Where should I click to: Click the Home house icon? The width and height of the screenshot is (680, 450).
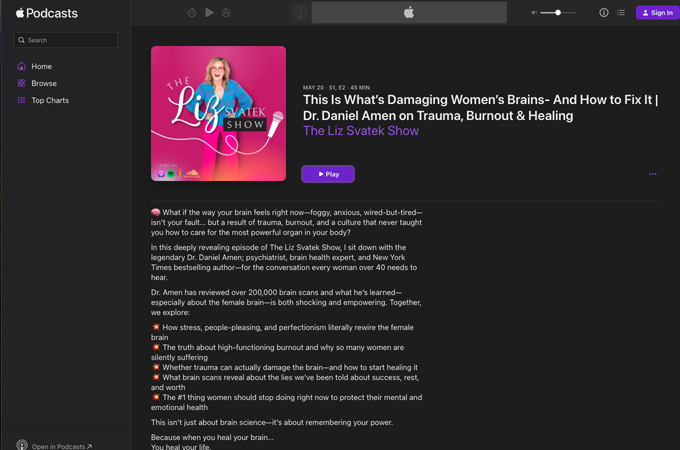pyautogui.click(x=21, y=66)
